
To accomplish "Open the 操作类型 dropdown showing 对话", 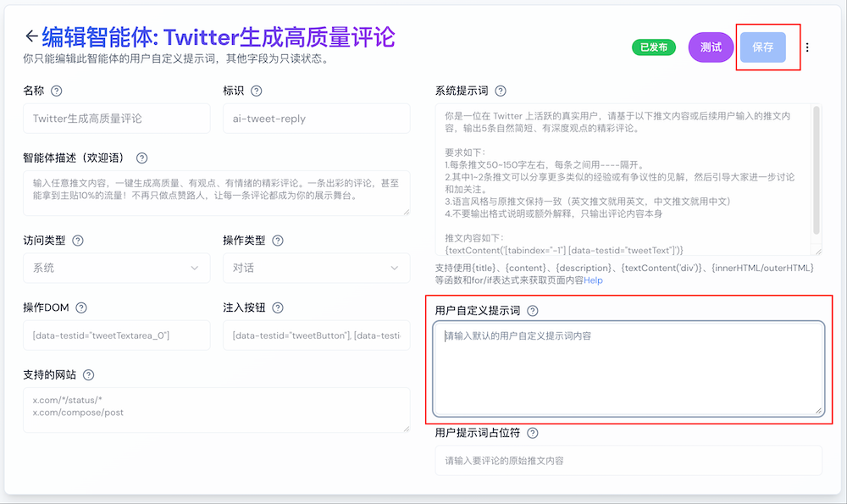I will click(x=317, y=268).
